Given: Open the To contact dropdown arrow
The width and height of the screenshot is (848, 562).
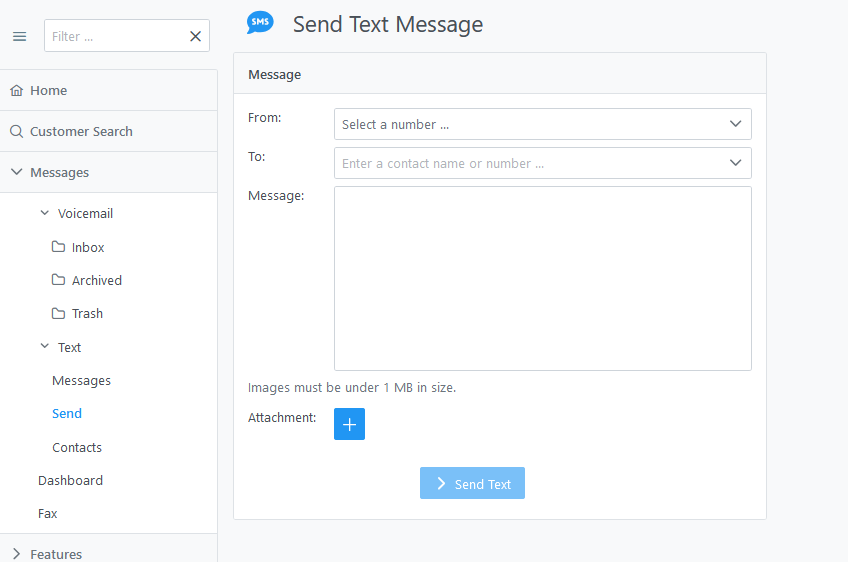Looking at the screenshot, I should (736, 163).
